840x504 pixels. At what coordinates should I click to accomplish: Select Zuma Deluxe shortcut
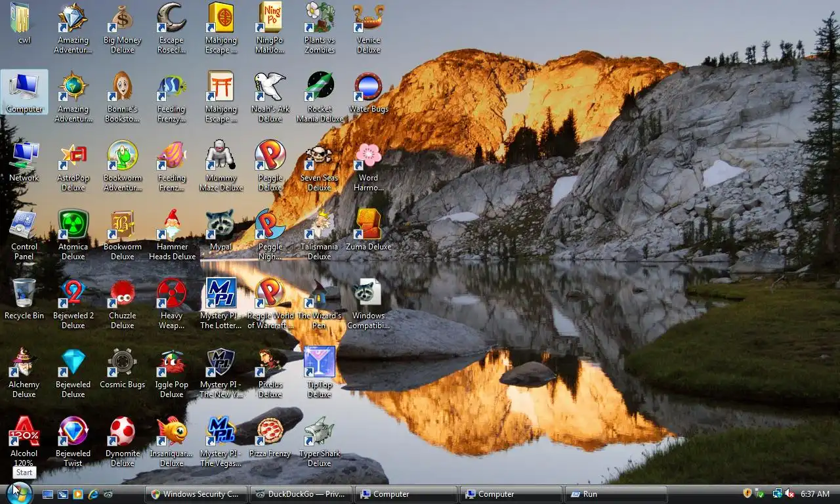click(x=369, y=230)
